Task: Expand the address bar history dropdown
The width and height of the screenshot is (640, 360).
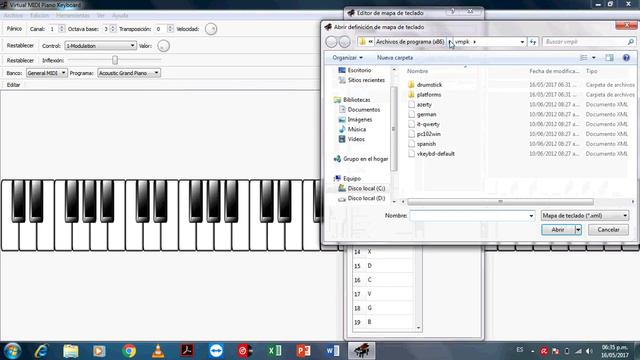Action: coord(522,42)
